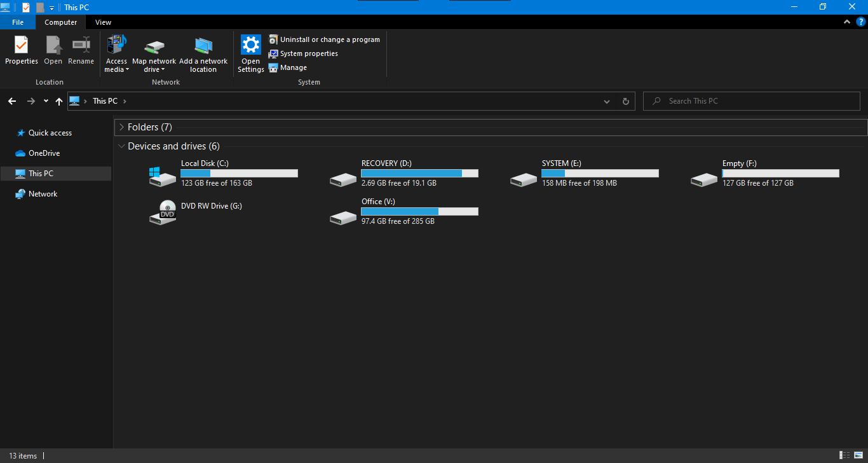Click '13 items' in the status bar

coord(23,456)
